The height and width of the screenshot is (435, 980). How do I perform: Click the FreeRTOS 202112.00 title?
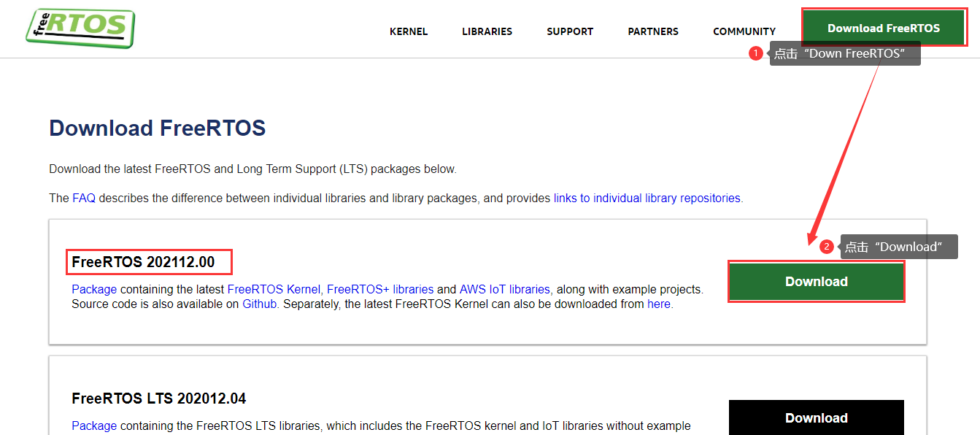coord(143,262)
